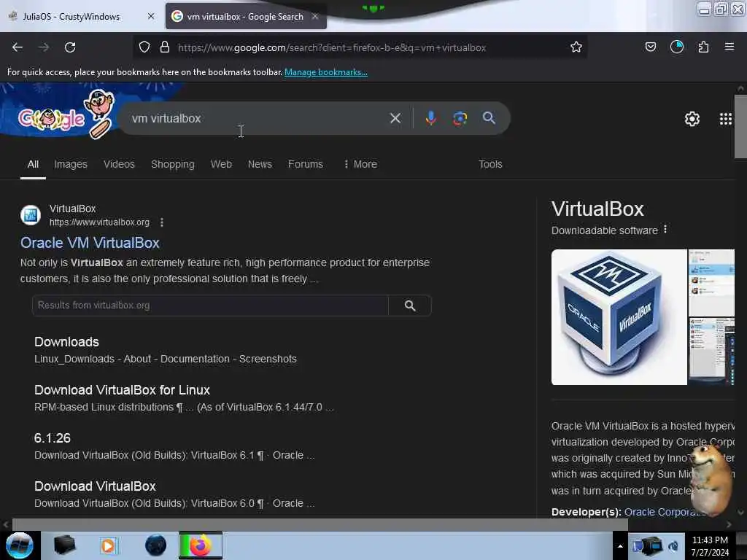Viewport: 747px width, 560px height.
Task: Select the Images search tab
Action: [71, 164]
